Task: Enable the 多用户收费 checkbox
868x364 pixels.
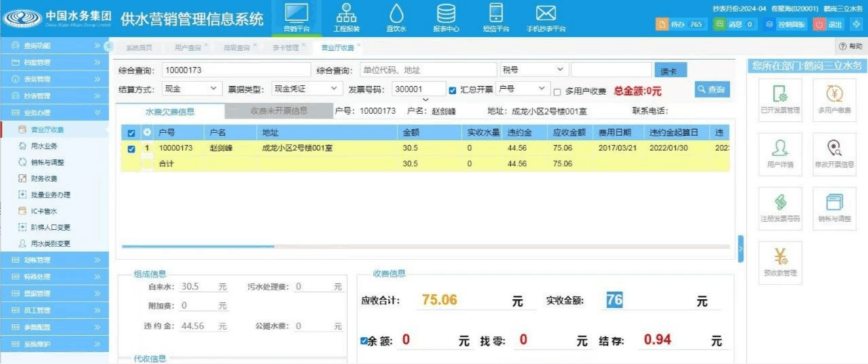Action: coord(557,92)
